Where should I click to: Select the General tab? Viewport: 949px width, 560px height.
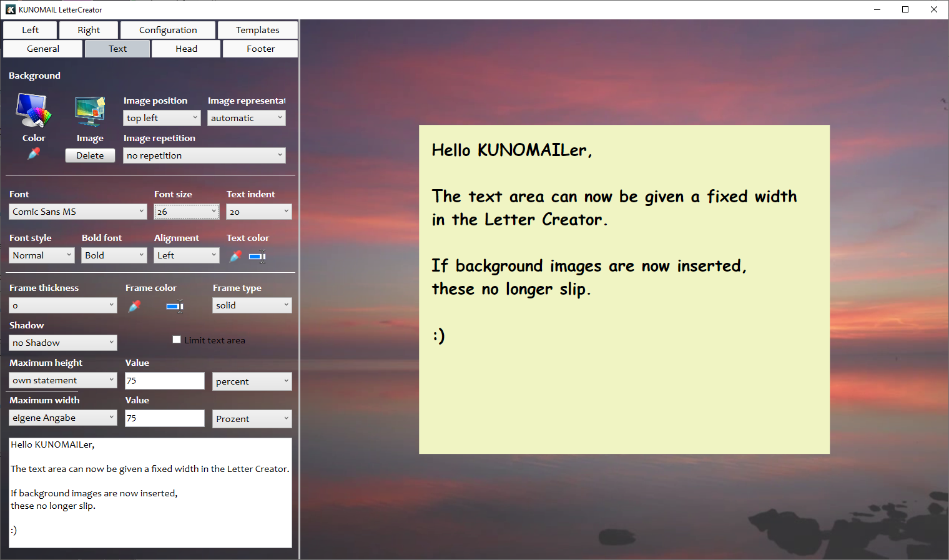point(43,49)
